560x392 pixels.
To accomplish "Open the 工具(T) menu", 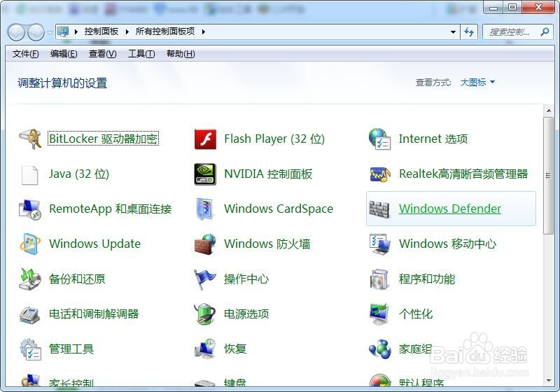I will coord(141,54).
